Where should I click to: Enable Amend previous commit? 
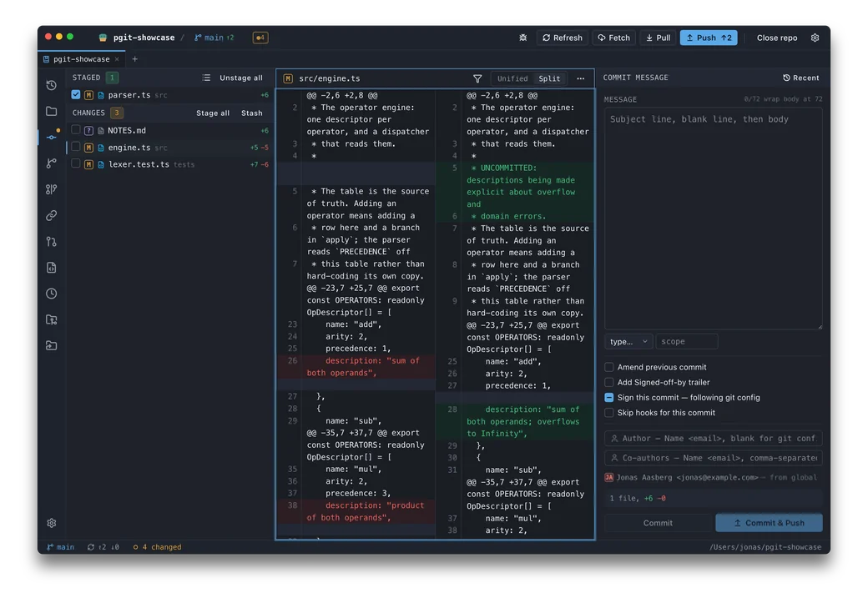(609, 367)
